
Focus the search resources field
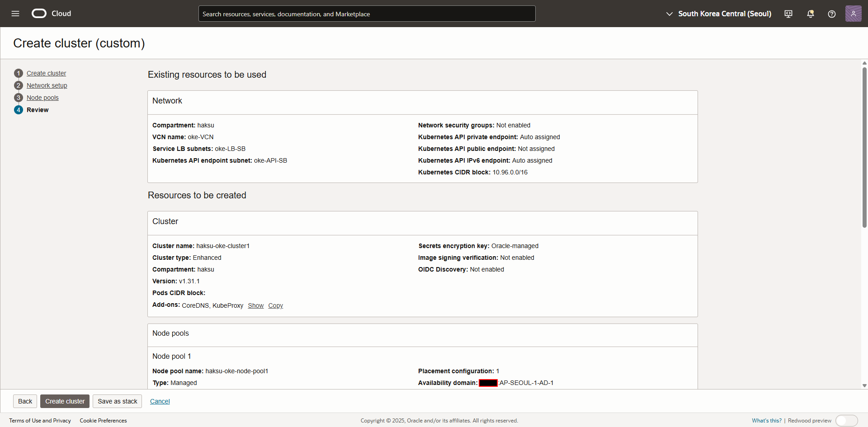click(367, 14)
